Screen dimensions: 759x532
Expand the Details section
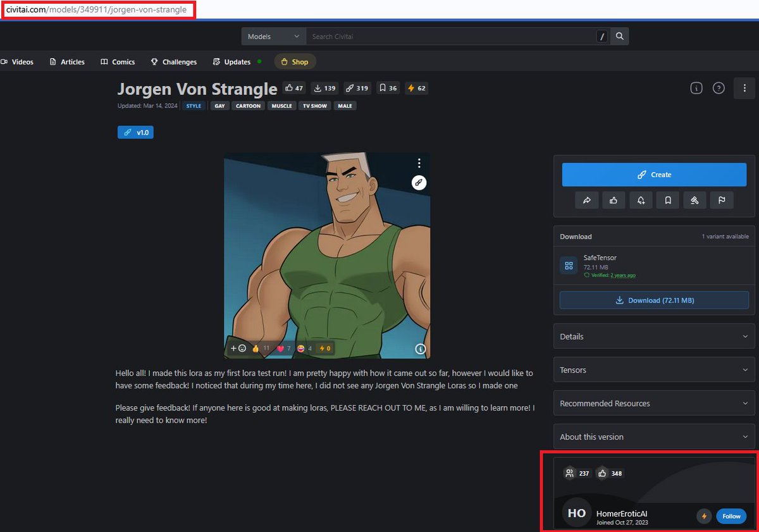(x=654, y=337)
